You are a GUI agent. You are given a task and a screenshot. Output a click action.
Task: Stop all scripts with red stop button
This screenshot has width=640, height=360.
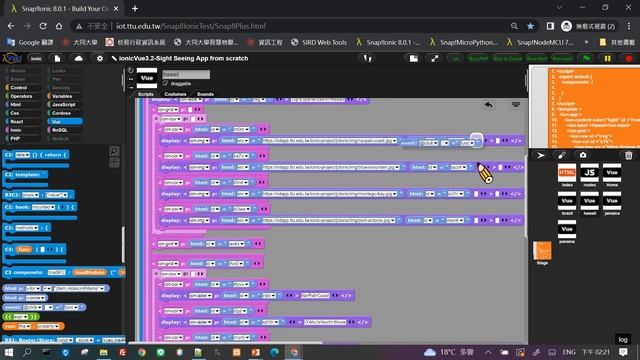tap(629, 58)
